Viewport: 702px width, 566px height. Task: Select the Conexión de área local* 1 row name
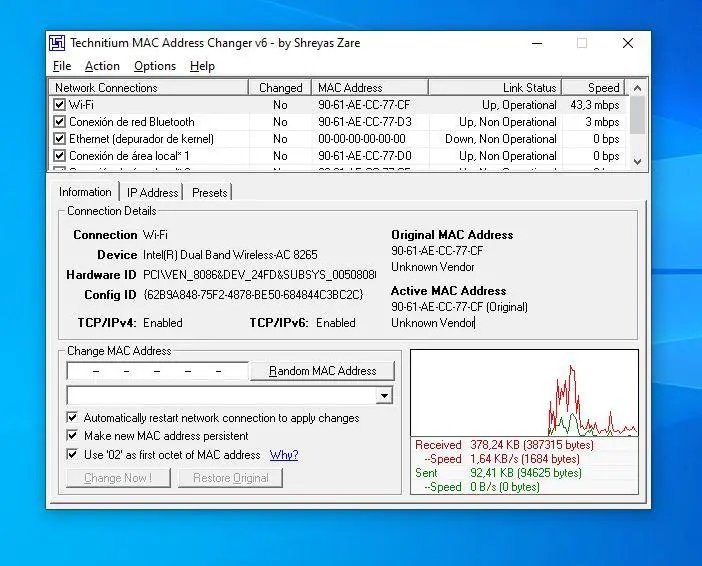point(129,156)
